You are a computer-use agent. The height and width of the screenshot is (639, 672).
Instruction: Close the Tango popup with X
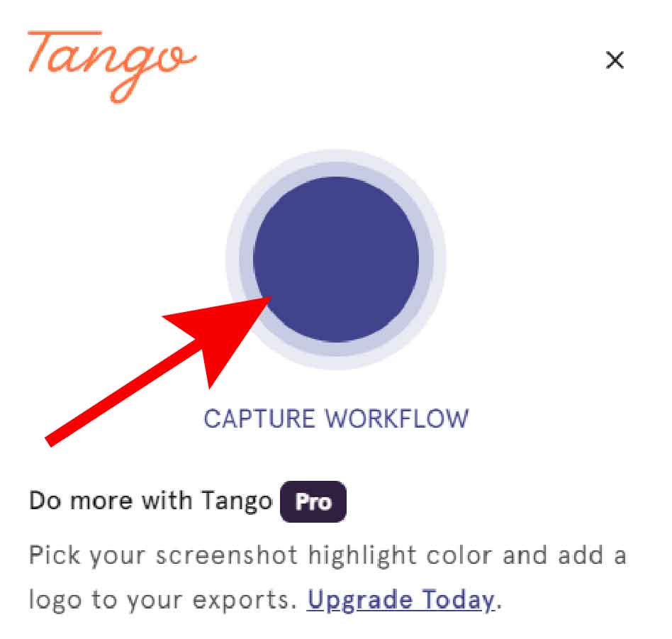click(x=615, y=60)
